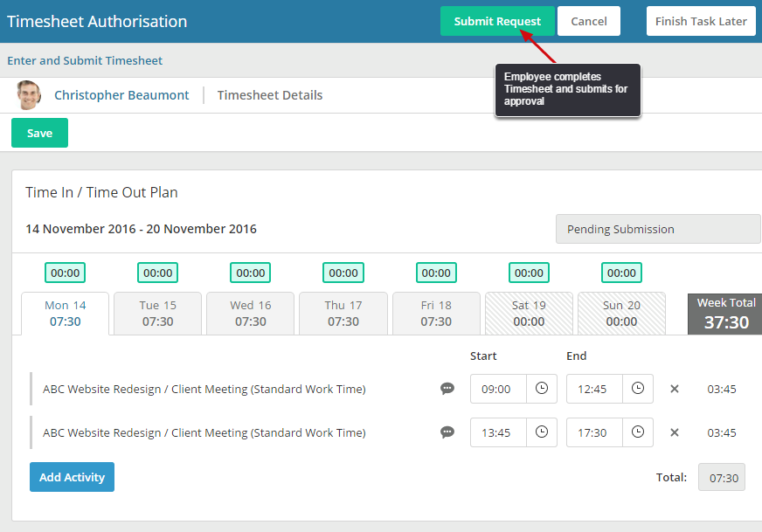Image resolution: width=762 pixels, height=532 pixels.
Task: Open clock picker for 17:30 end time
Action: tap(638, 432)
